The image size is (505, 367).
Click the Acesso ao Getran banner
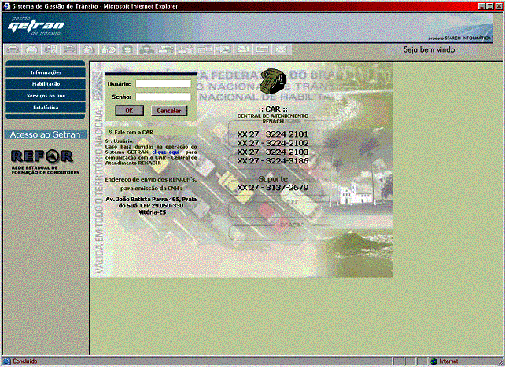tap(46, 135)
